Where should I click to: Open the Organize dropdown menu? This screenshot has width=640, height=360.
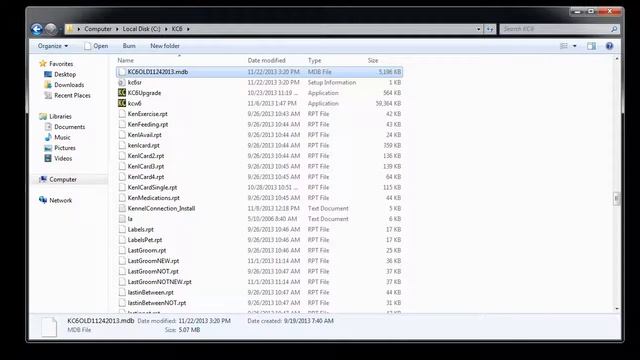pos(53,46)
